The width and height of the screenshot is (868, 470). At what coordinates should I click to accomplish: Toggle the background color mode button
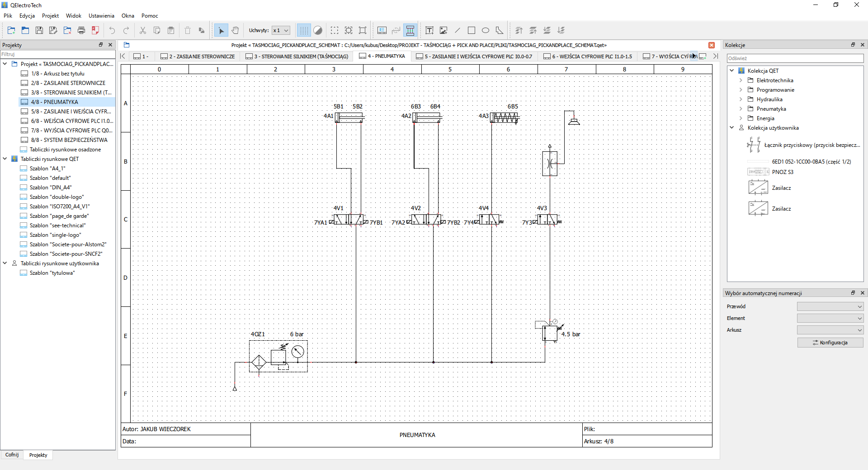click(x=318, y=30)
